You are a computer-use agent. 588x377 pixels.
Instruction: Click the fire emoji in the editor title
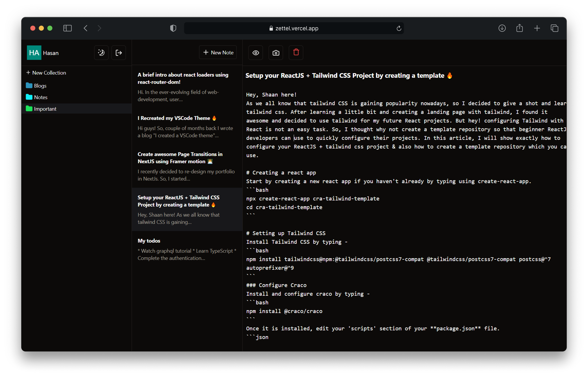click(450, 75)
